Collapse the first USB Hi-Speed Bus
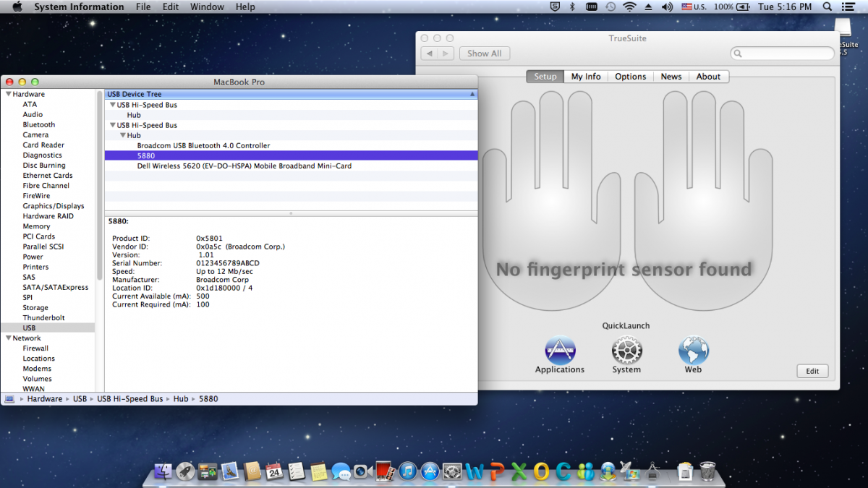The width and height of the screenshot is (868, 488). (112, 105)
